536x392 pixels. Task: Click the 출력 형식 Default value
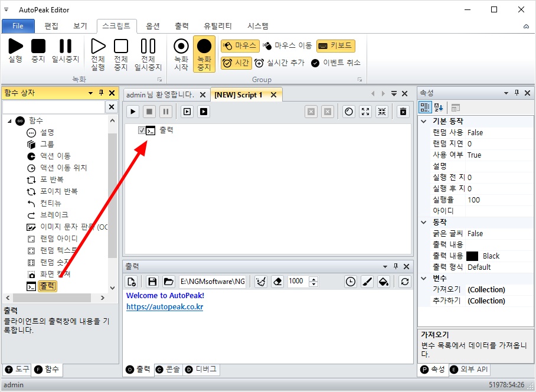point(479,267)
